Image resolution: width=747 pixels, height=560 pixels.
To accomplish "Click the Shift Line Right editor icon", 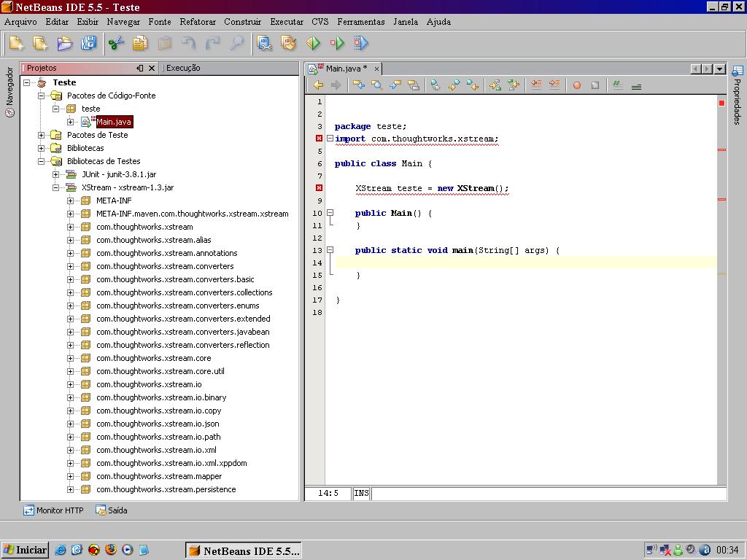I will coord(554,85).
